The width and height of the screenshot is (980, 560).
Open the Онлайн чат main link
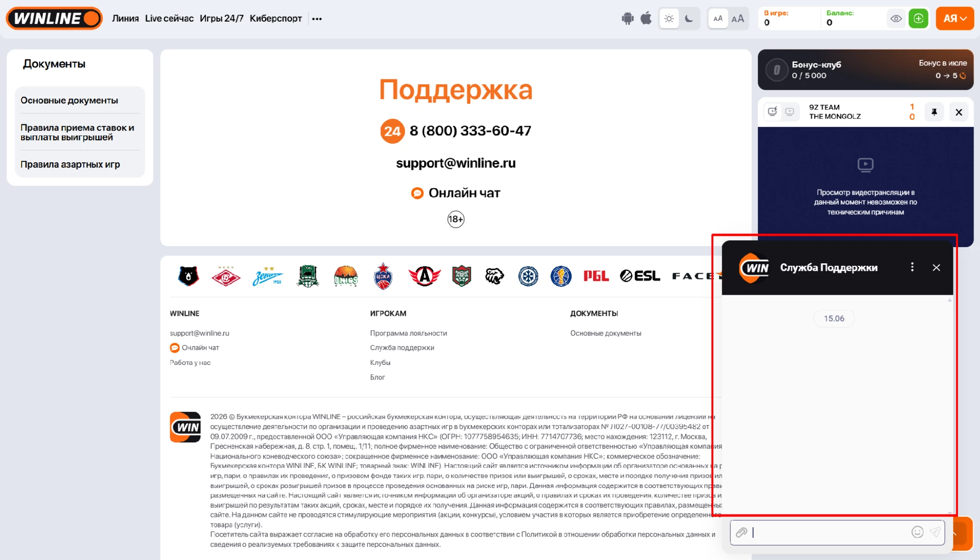(455, 193)
